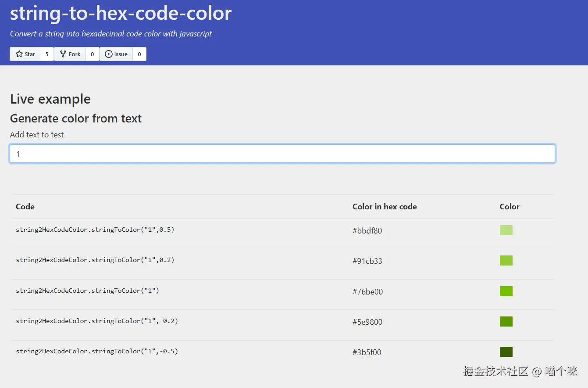
Task: Focus the Add text to test field
Action: pos(282,154)
